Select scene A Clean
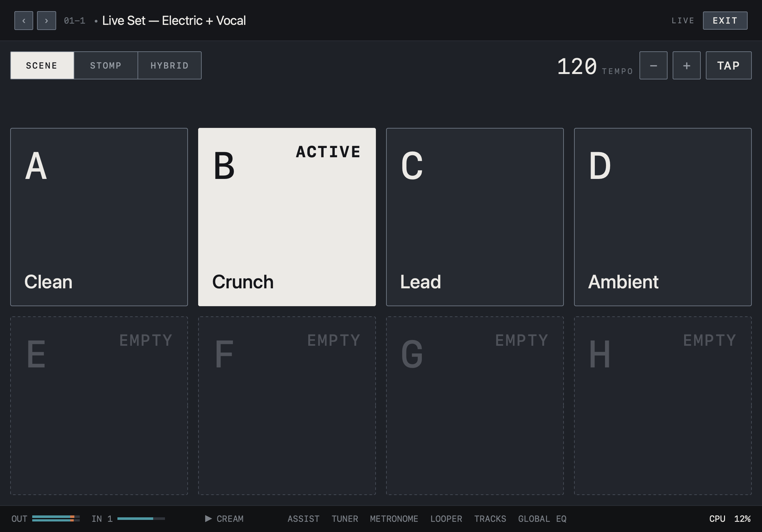 (99, 217)
